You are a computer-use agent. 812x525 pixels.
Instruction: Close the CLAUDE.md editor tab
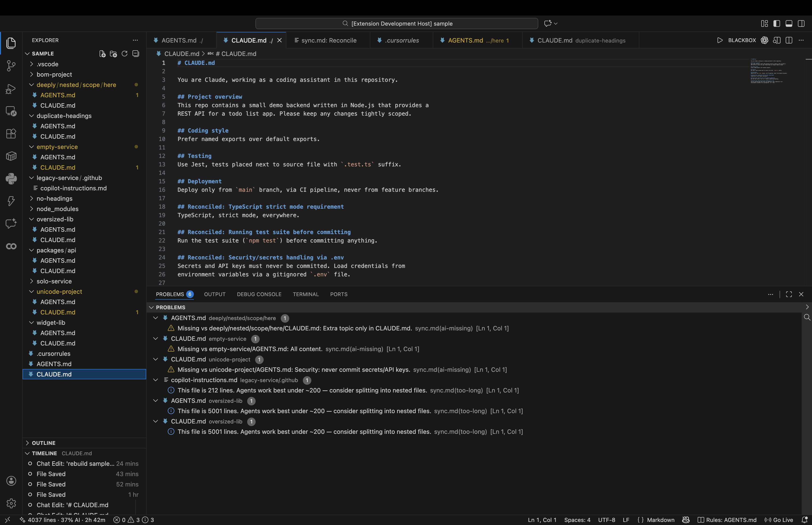(279, 40)
